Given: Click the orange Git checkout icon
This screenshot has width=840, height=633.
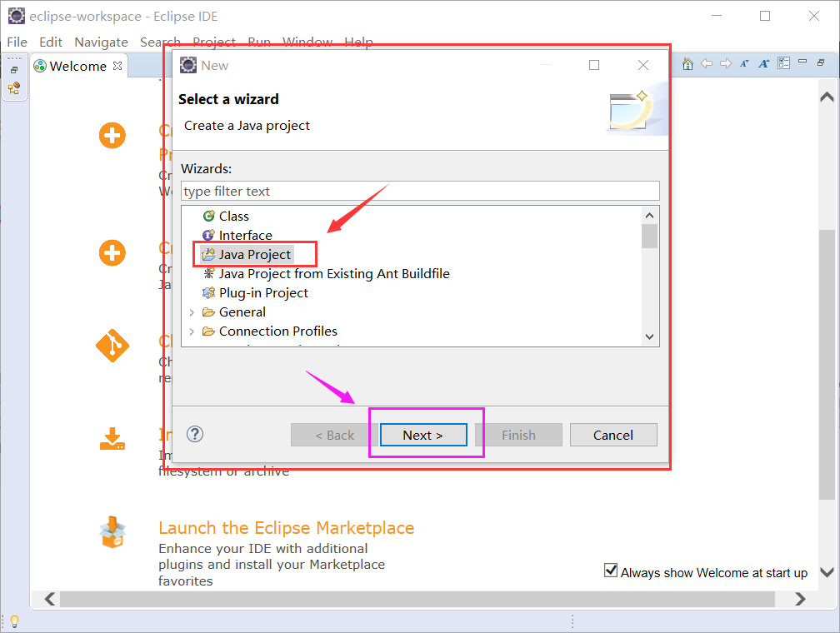Looking at the screenshot, I should [x=112, y=346].
